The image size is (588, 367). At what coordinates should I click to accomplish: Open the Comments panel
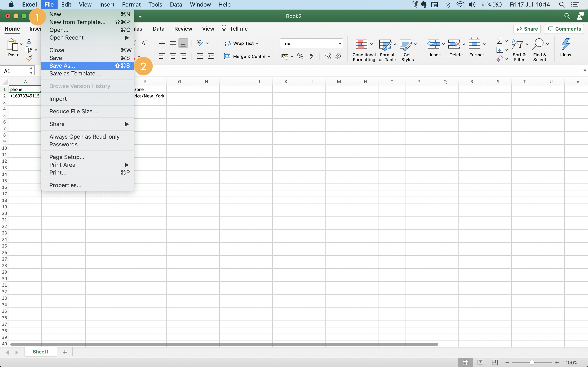click(564, 29)
